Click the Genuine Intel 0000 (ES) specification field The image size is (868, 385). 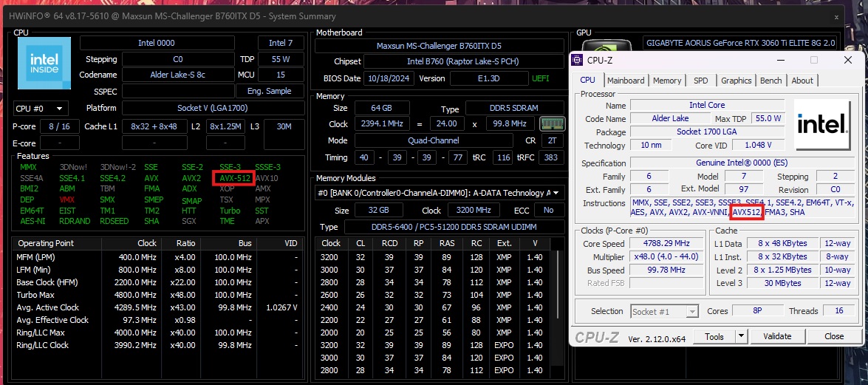pos(742,163)
